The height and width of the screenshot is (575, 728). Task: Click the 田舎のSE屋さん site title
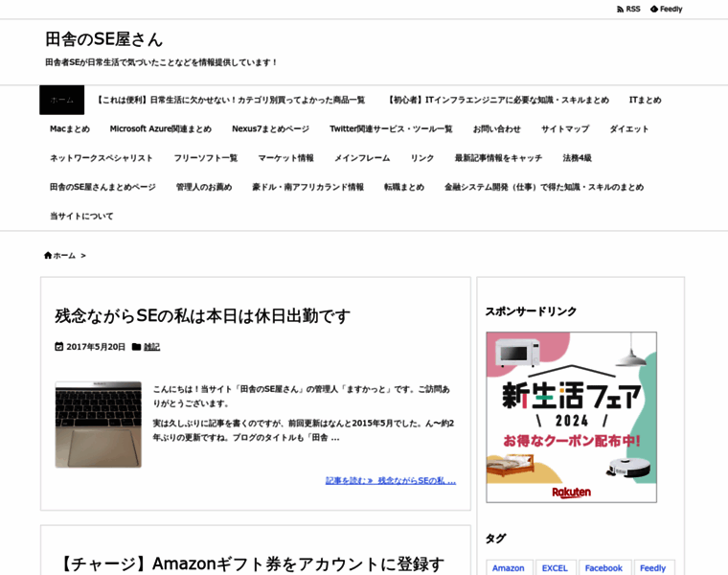pyautogui.click(x=104, y=39)
